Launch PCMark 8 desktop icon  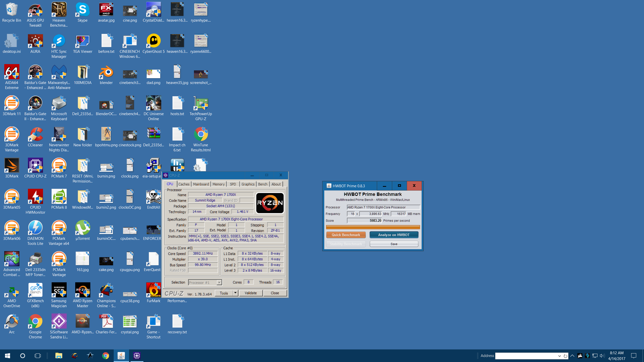click(59, 200)
